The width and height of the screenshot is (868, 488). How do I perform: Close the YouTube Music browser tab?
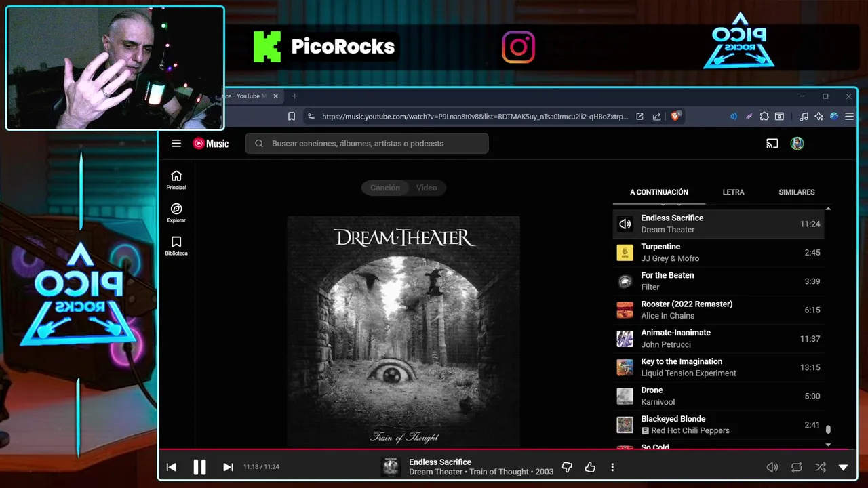[x=275, y=96]
